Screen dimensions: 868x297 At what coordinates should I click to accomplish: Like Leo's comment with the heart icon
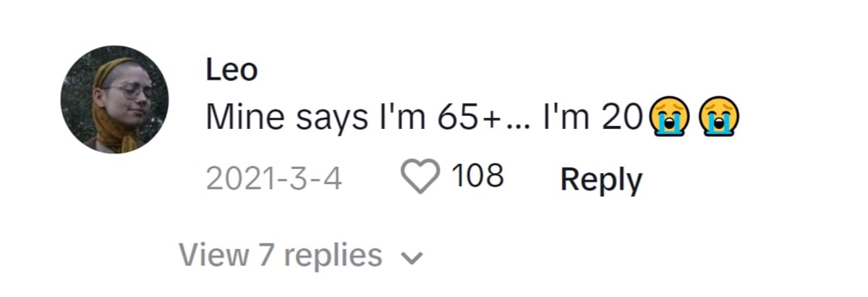click(x=421, y=178)
